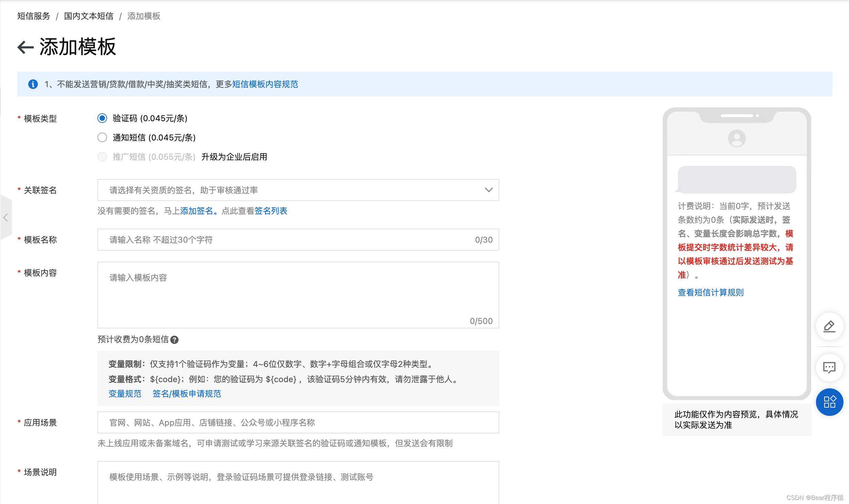Open the 变量规范 link
Screen dimensions: 849x504
125,393
